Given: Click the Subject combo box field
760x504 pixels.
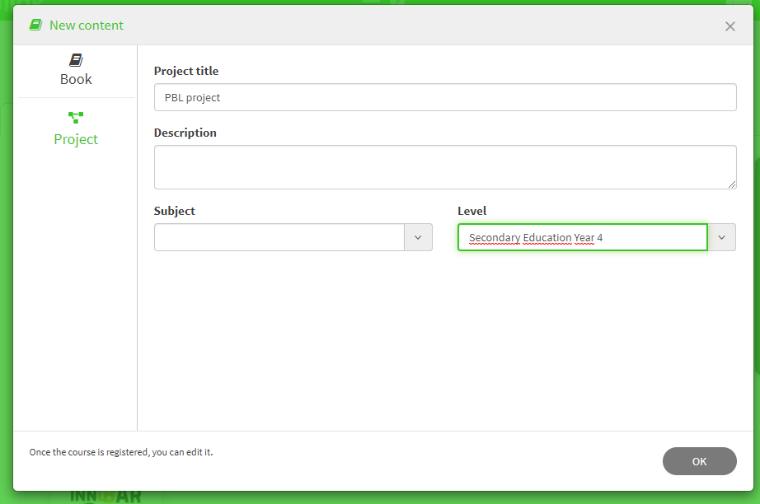Looking at the screenshot, I should (279, 237).
